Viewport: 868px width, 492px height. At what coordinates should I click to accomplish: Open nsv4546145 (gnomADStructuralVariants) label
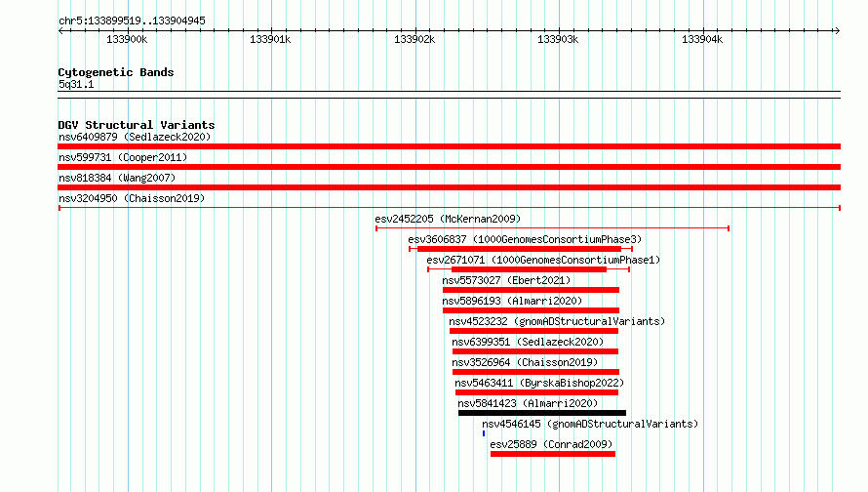pyautogui.click(x=590, y=424)
